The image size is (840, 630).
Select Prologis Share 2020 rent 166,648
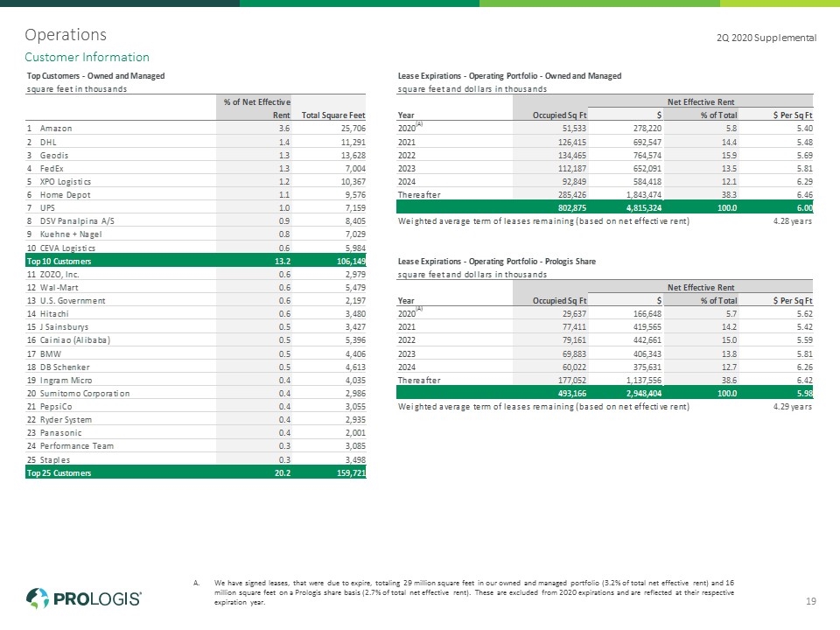pyautogui.click(x=647, y=314)
